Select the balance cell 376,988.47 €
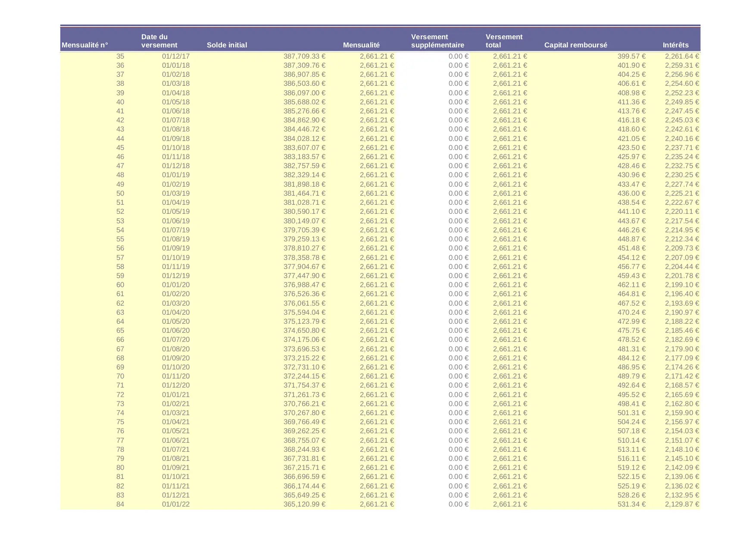The height and width of the screenshot is (535, 756). (x=304, y=285)
